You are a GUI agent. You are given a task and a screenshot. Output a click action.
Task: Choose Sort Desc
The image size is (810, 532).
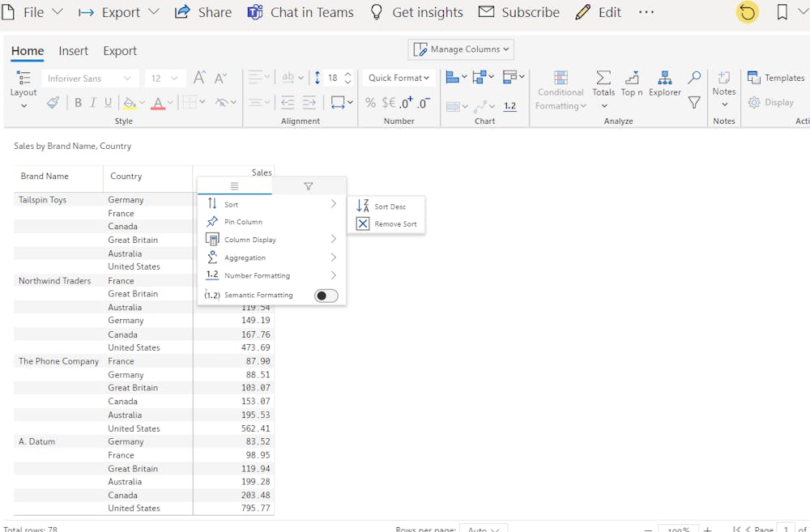386,206
